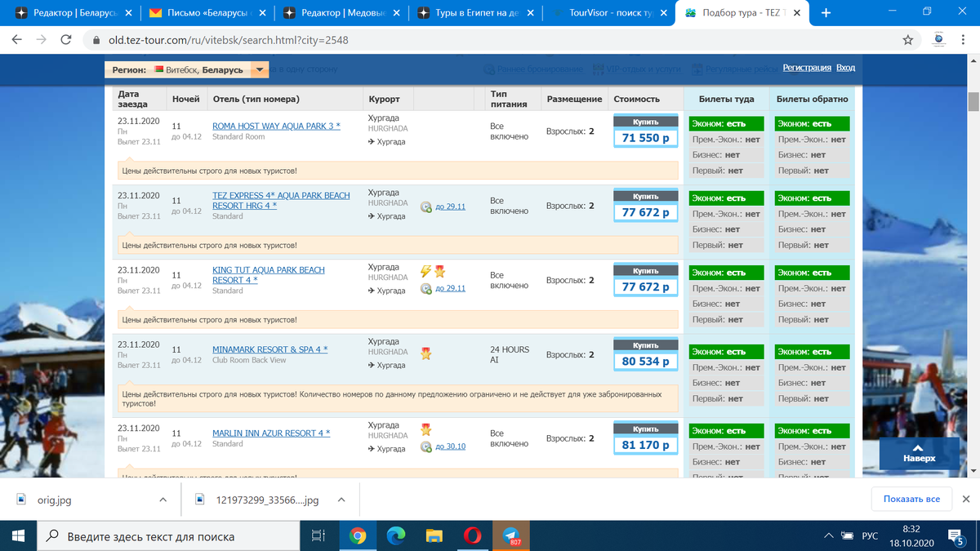Click Наверх back-to-top button
The image size is (980, 551).
coord(920,453)
